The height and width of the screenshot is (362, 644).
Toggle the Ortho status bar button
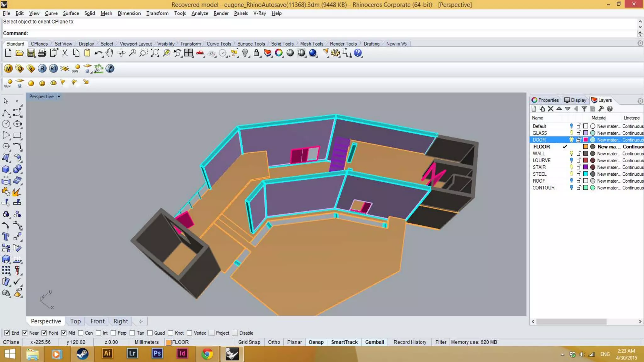coord(274,342)
